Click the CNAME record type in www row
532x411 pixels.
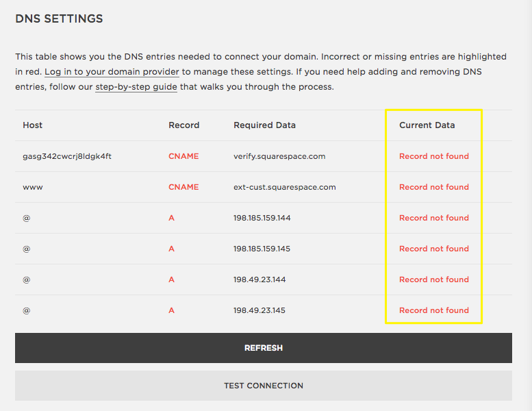(x=183, y=187)
